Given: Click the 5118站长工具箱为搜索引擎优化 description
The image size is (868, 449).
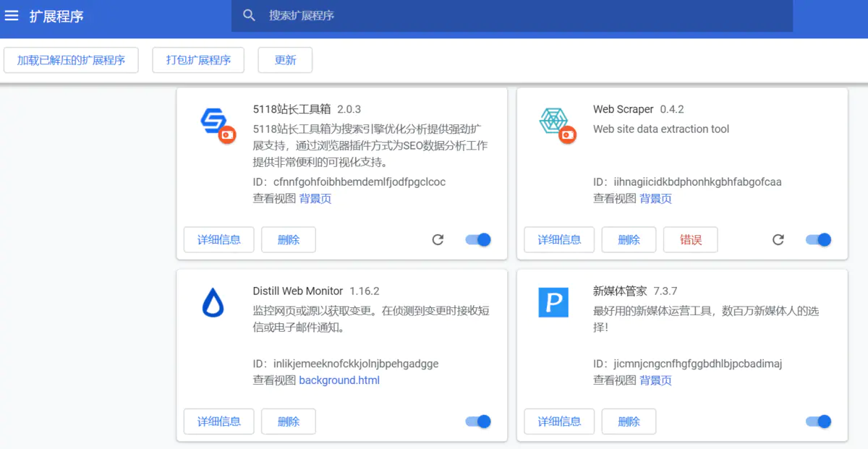Looking at the screenshot, I should coord(370,145).
